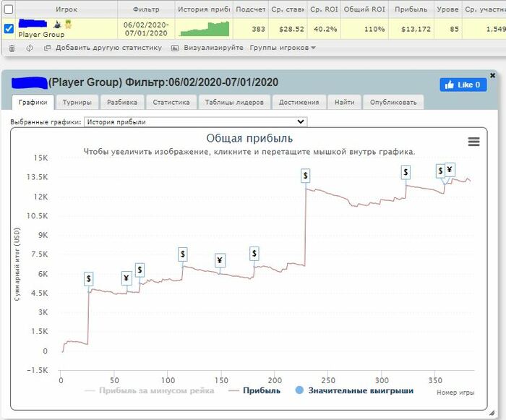Click the $ marker near game 355
Viewport: 506px width, 420px height.
[440, 171]
